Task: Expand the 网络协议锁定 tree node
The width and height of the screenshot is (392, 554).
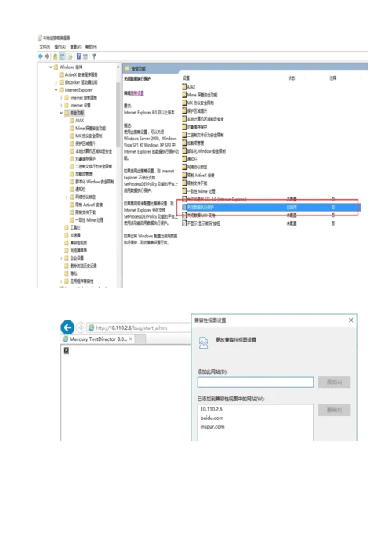Action: [67, 197]
